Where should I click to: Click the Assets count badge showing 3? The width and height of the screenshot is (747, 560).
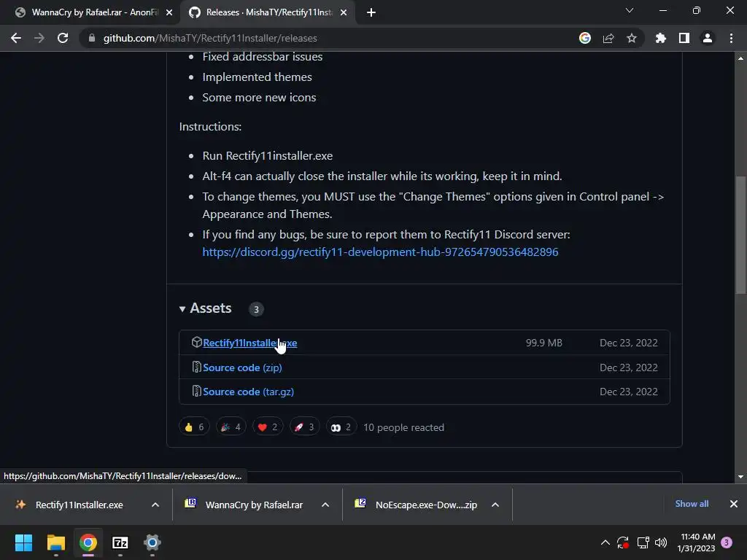point(256,309)
